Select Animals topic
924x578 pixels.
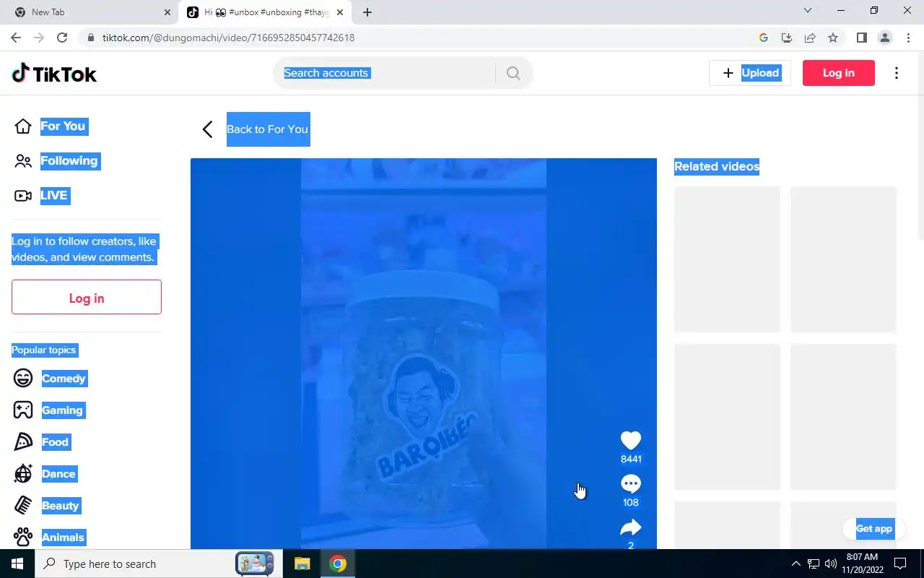pyautogui.click(x=64, y=538)
